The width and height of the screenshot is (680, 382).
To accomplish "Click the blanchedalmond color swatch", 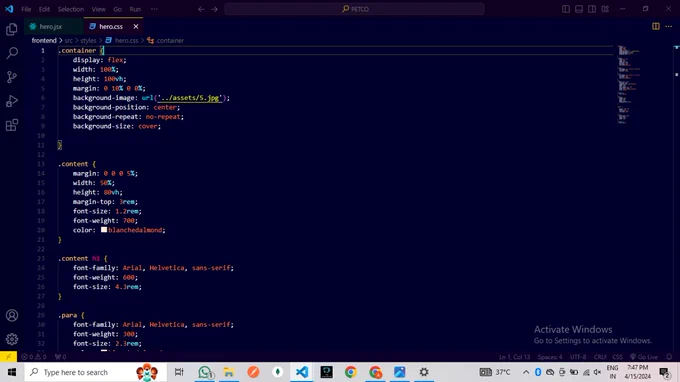I will tap(104, 230).
